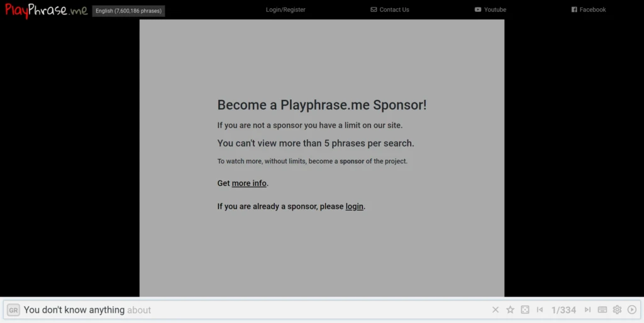This screenshot has height=323, width=644.
Task: Visit the Youtube channel link
Action: [x=491, y=10]
